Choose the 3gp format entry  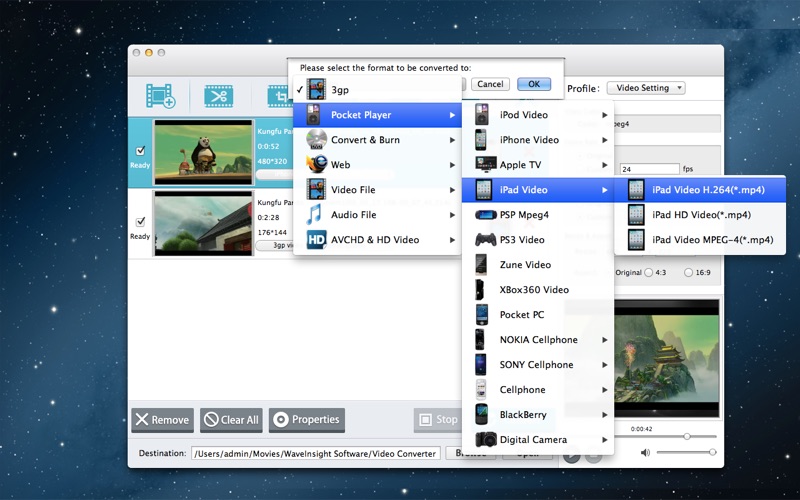click(x=377, y=90)
